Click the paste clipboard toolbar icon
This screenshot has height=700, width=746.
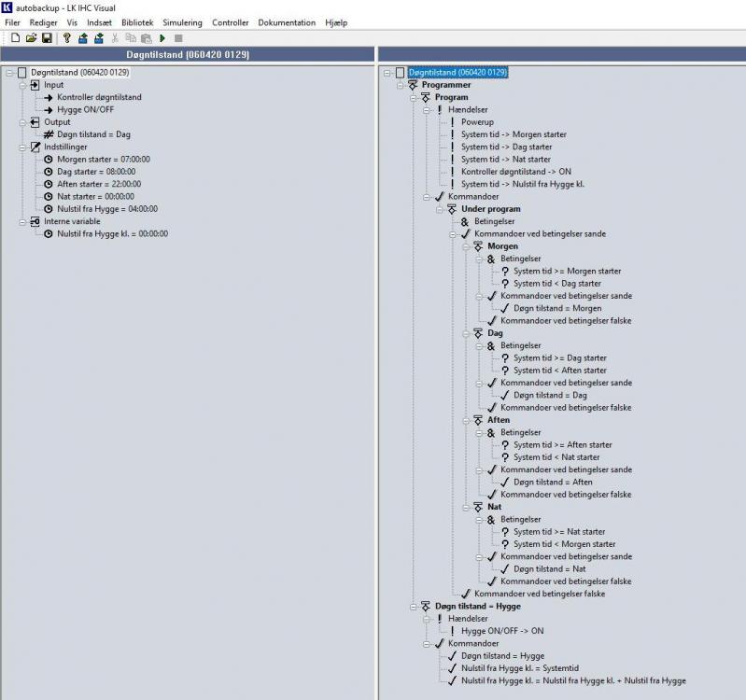pos(146,38)
